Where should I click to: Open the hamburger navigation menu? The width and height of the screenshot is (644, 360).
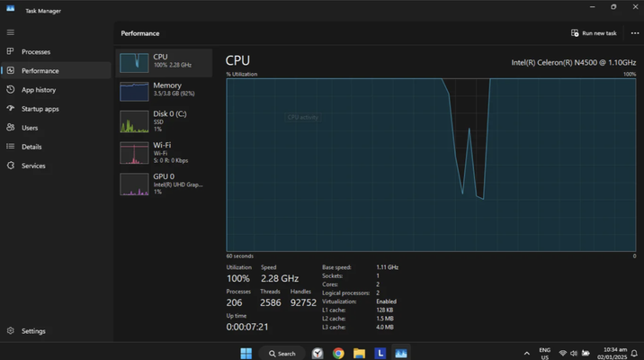tap(11, 32)
